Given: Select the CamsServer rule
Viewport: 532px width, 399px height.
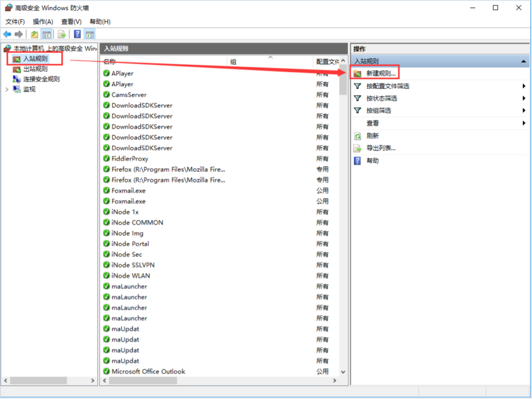Looking at the screenshot, I should tap(129, 95).
